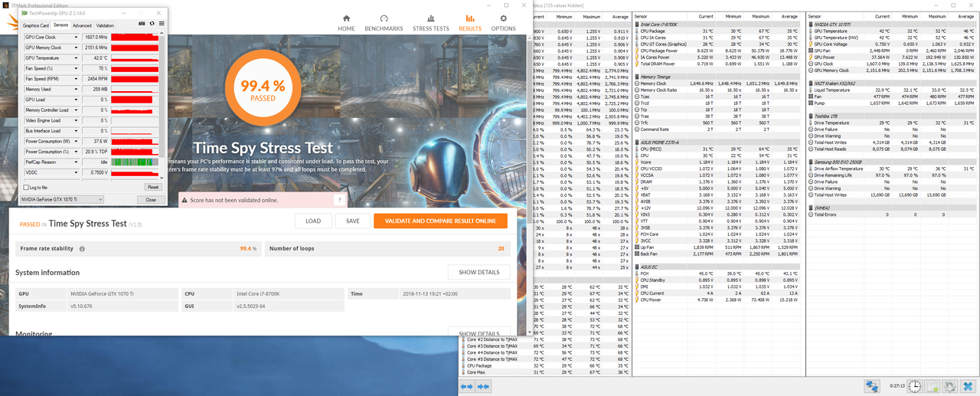Click the Toshiba 1TB group icon
The width and height of the screenshot is (980, 396).
click(811, 116)
